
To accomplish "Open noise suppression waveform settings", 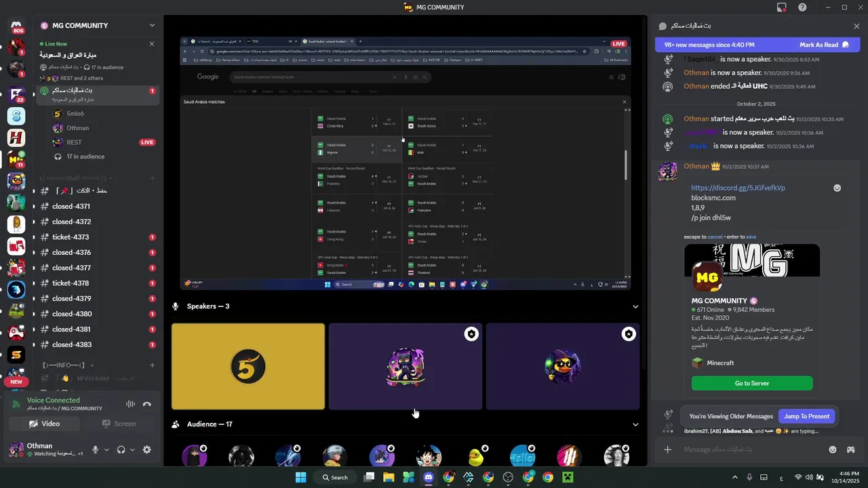I will click(x=130, y=404).
